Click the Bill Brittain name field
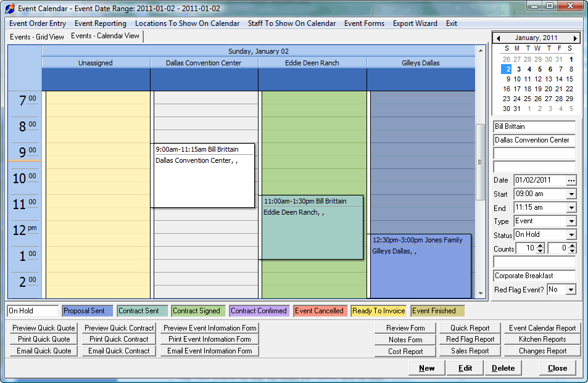This screenshot has height=383, width=588. [534, 126]
